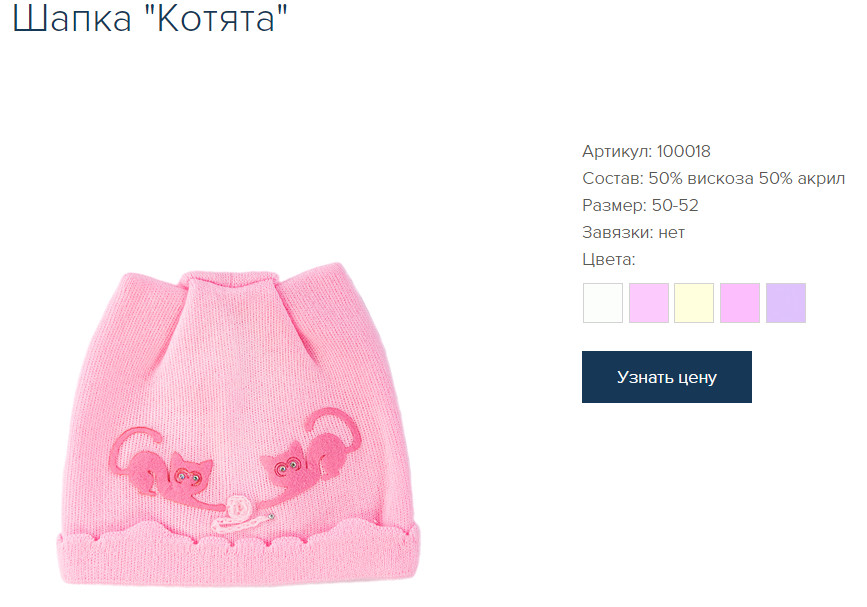Viewport: 867px width, 607px height.
Task: Select the white color swatch
Action: click(603, 302)
